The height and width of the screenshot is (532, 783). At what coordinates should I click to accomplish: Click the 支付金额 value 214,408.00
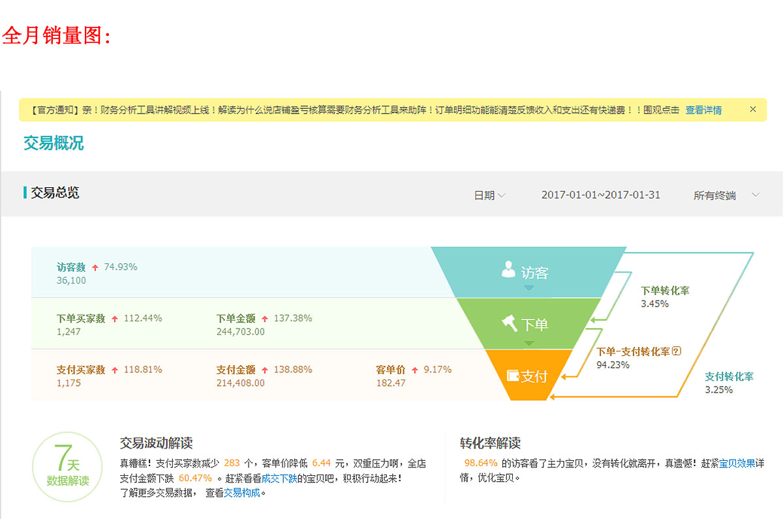pyautogui.click(x=241, y=383)
